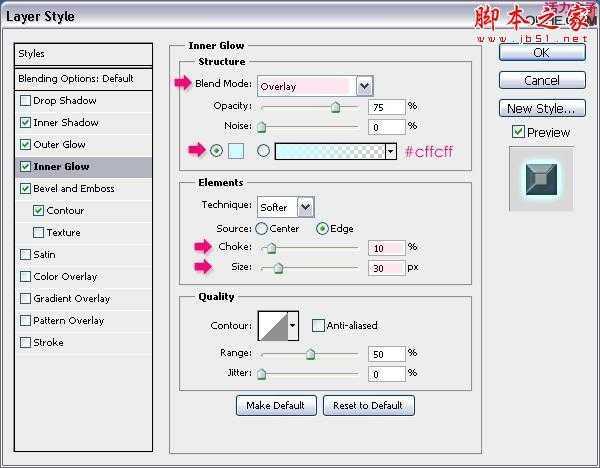This screenshot has width=600, height=468.
Task: Enable the Color Overlay checkbox
Action: (x=25, y=276)
